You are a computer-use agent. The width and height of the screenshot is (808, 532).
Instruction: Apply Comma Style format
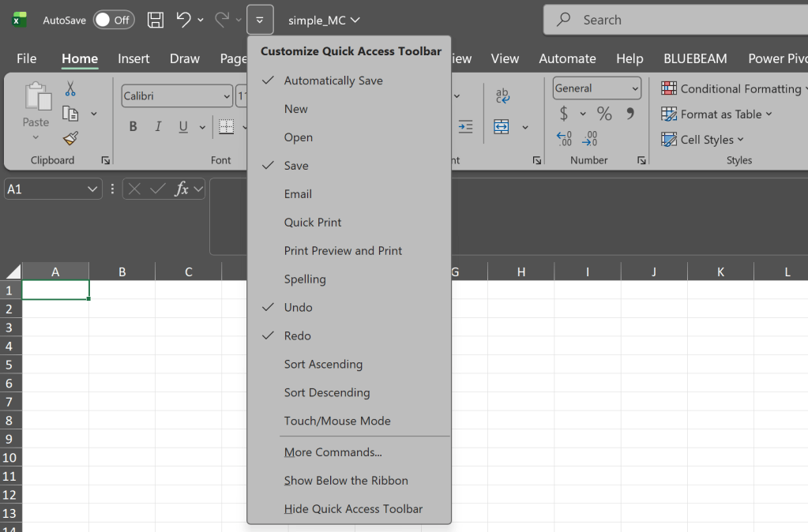(630, 114)
